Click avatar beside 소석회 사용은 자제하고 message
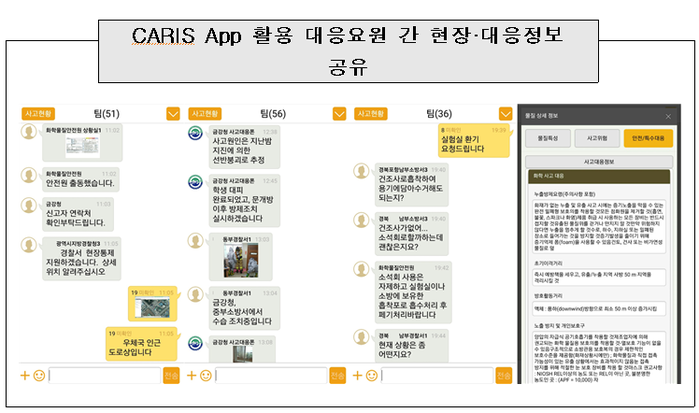The width and height of the screenshot is (699, 413). pyautogui.click(x=362, y=269)
